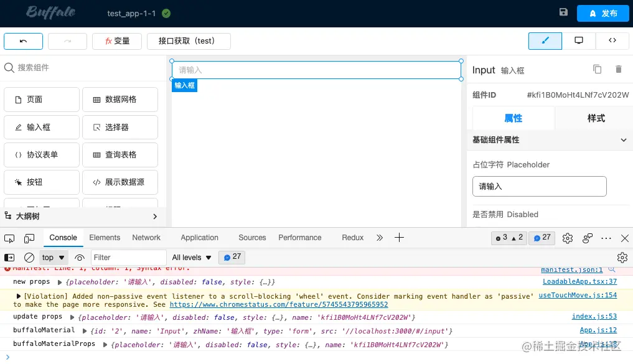This screenshot has width=633, height=364.
Task: Select the Application tab
Action: tap(199, 238)
